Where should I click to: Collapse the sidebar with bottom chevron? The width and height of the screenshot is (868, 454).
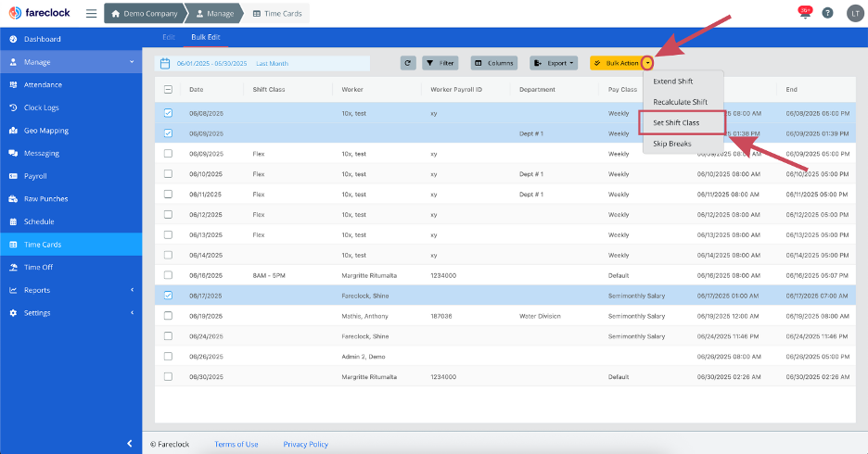pyautogui.click(x=130, y=443)
